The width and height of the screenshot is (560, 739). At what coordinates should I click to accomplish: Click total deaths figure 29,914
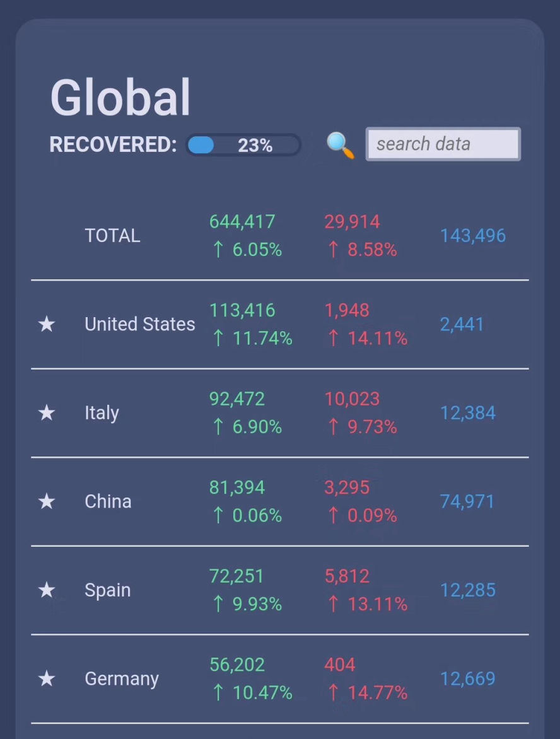pos(352,222)
